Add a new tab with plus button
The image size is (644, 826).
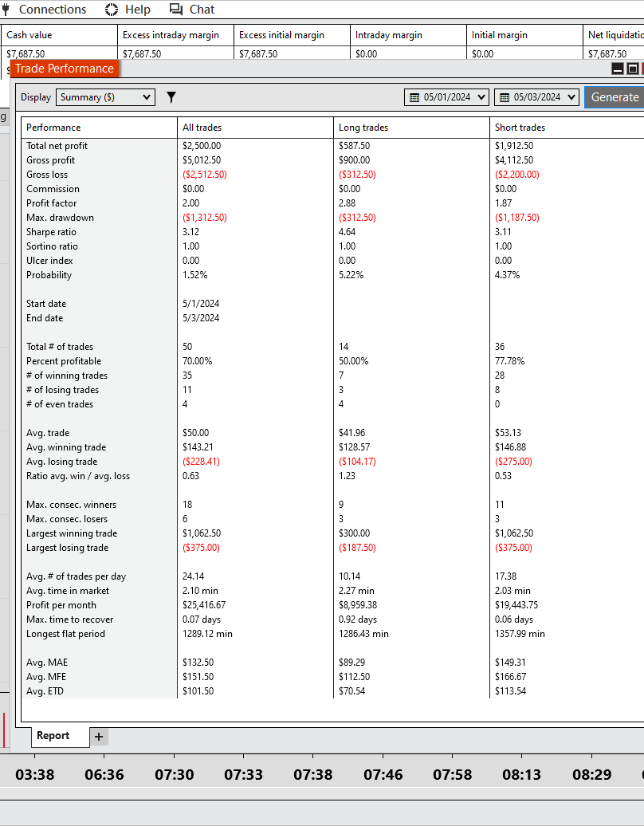click(x=99, y=737)
